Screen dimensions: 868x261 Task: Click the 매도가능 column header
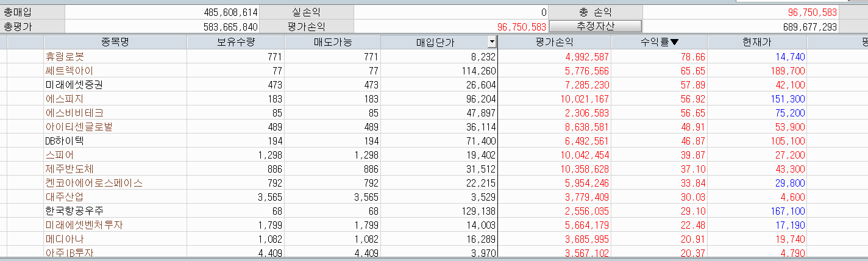pyautogui.click(x=332, y=42)
